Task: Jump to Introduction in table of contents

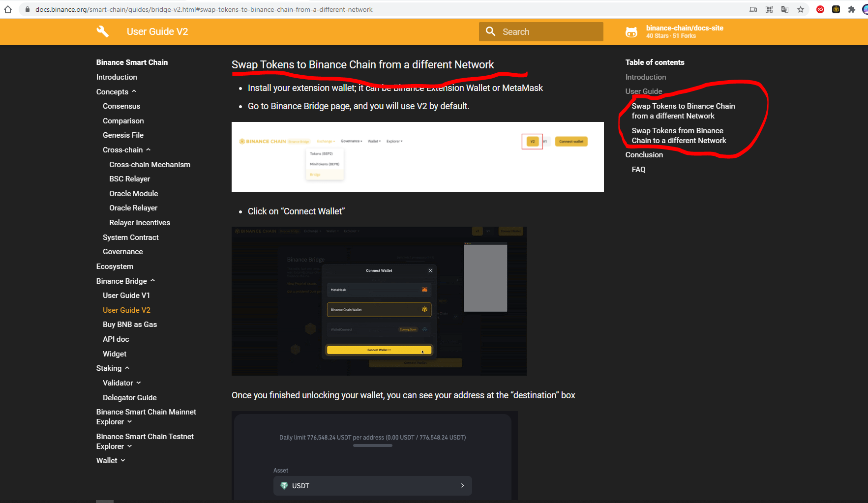Action: (646, 77)
